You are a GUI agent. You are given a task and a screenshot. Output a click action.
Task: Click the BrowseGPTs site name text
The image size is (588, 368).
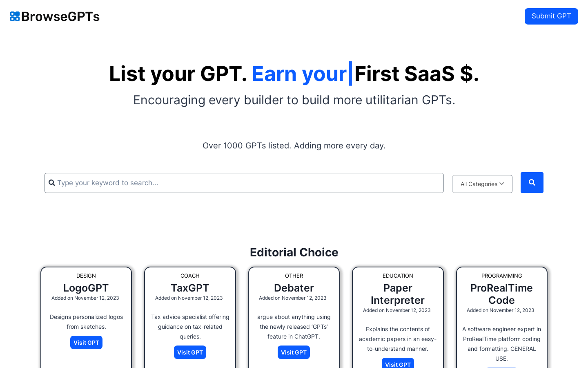tap(60, 16)
